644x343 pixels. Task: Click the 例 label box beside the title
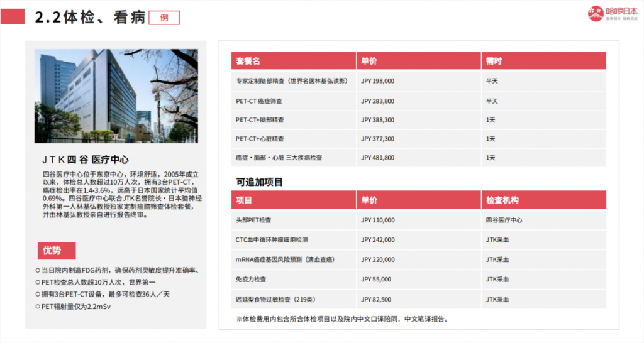pos(164,18)
